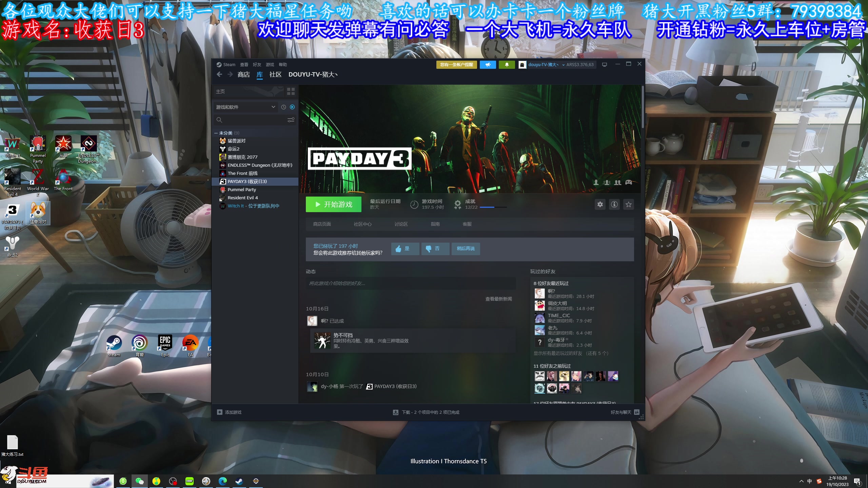Open 查看 view menu
868x488 pixels.
244,64
